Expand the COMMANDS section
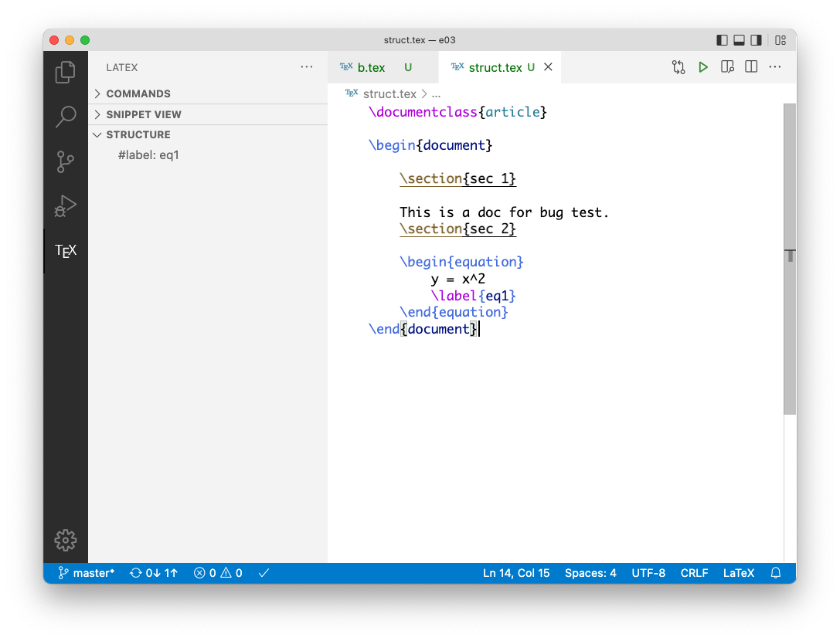Screen dimensions: 840x641 pos(208,93)
